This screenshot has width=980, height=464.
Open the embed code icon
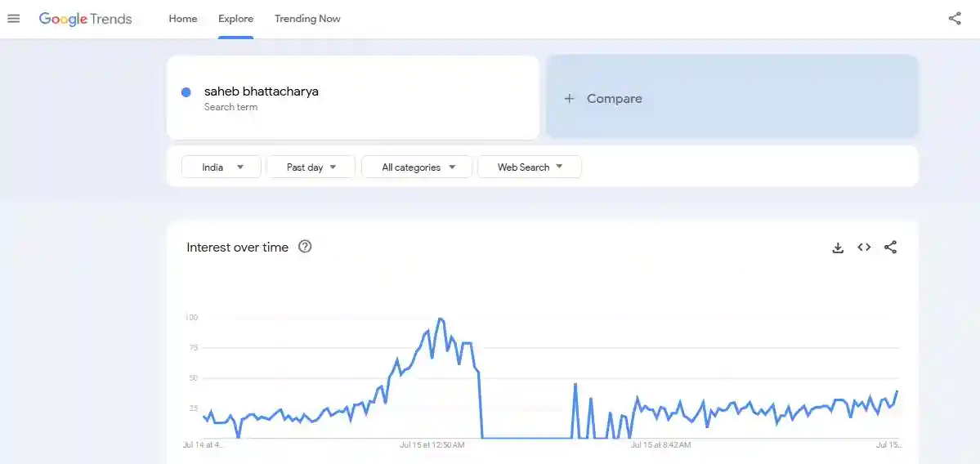click(x=864, y=248)
